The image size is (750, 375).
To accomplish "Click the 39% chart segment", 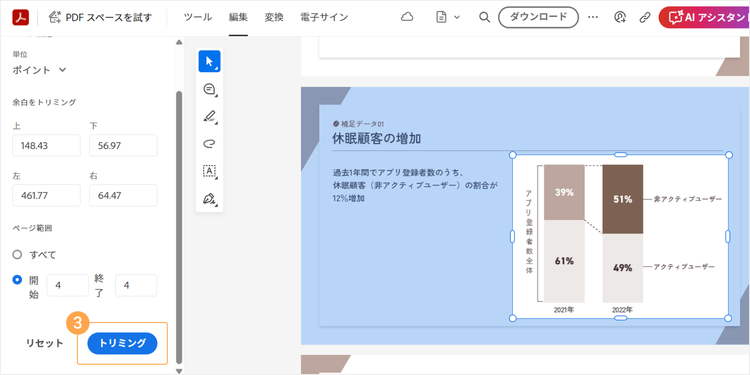I will coord(564,192).
